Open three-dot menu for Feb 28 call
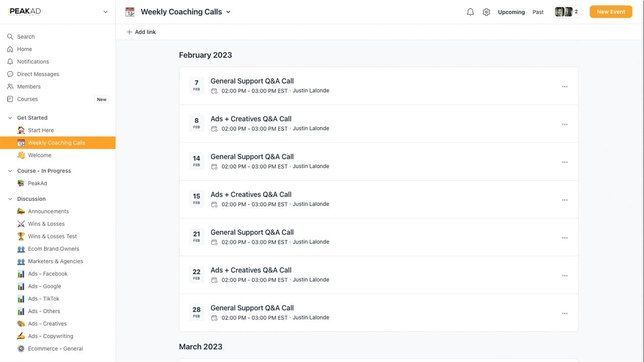This screenshot has height=362, width=644. 565,314
